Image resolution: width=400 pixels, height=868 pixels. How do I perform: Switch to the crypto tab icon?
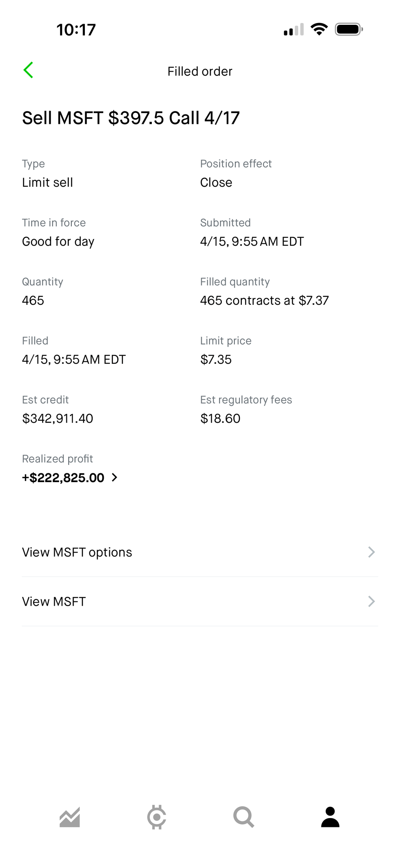(157, 817)
